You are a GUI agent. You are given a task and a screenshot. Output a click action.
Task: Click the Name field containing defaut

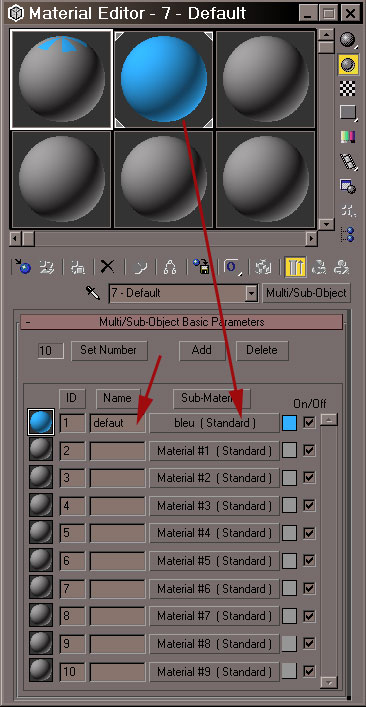click(x=118, y=423)
